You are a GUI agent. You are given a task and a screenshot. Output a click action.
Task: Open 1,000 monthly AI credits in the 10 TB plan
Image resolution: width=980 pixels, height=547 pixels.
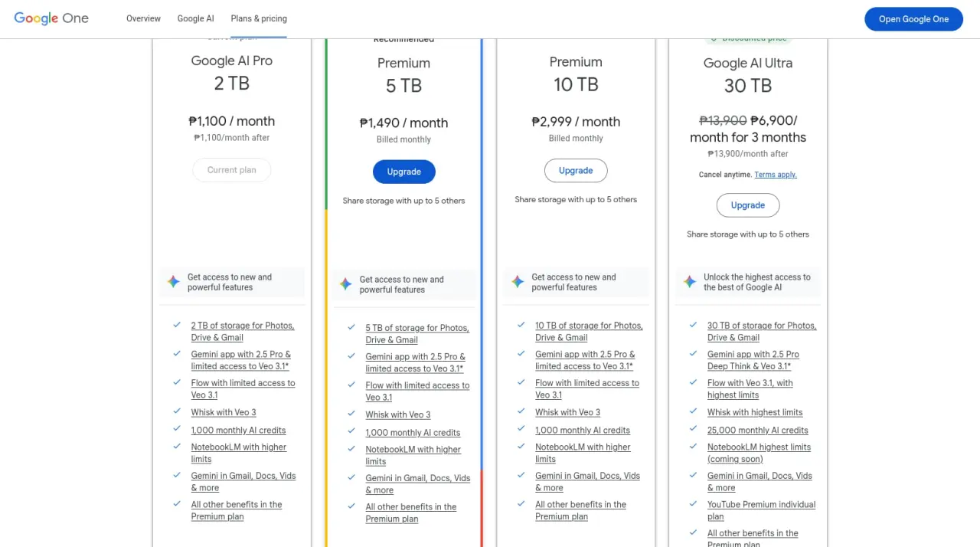(583, 430)
